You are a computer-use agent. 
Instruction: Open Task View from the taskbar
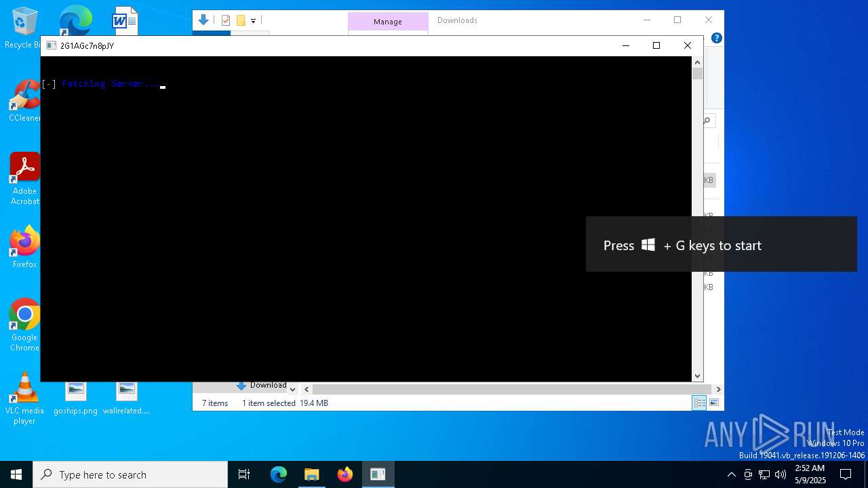(244, 474)
